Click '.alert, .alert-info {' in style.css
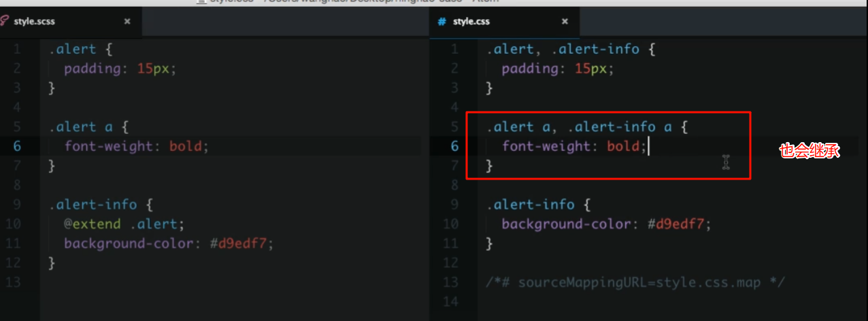 point(570,49)
